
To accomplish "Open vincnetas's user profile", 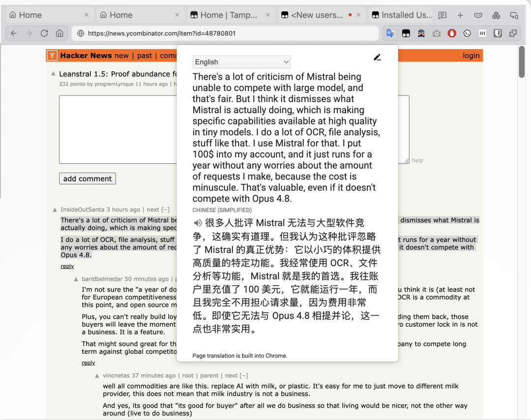I will tap(116, 376).
